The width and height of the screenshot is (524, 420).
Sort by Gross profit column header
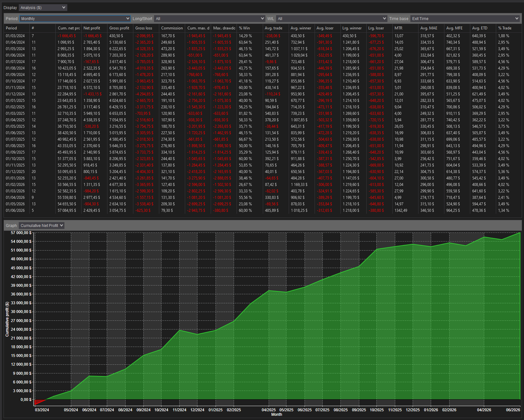[x=120, y=28]
